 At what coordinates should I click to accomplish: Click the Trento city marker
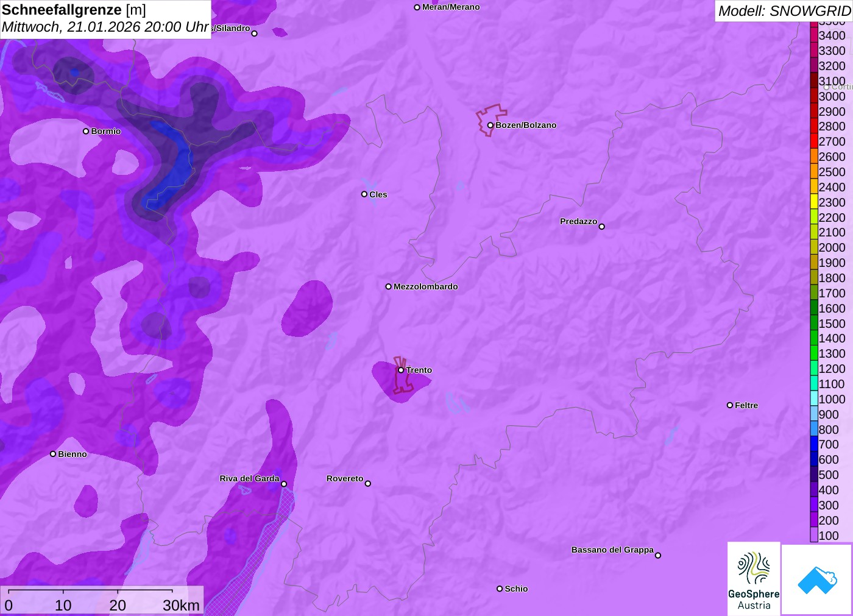click(401, 370)
